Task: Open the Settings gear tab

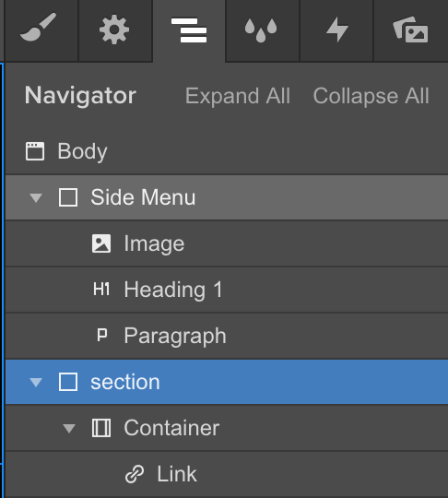Action: point(114,30)
